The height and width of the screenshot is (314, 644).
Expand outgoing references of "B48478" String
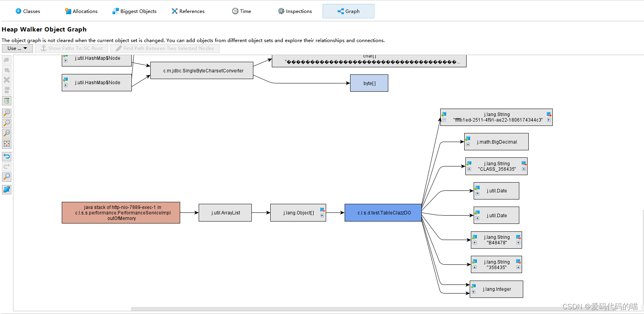click(518, 243)
